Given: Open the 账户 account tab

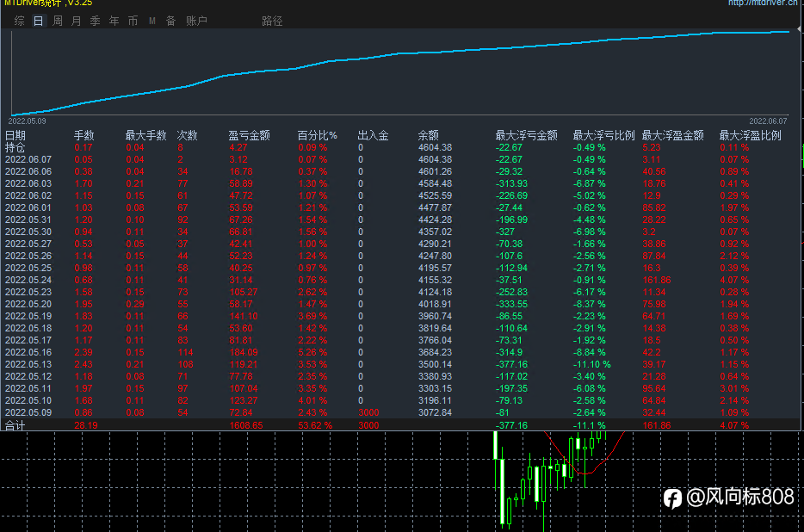Looking at the screenshot, I should point(196,21).
